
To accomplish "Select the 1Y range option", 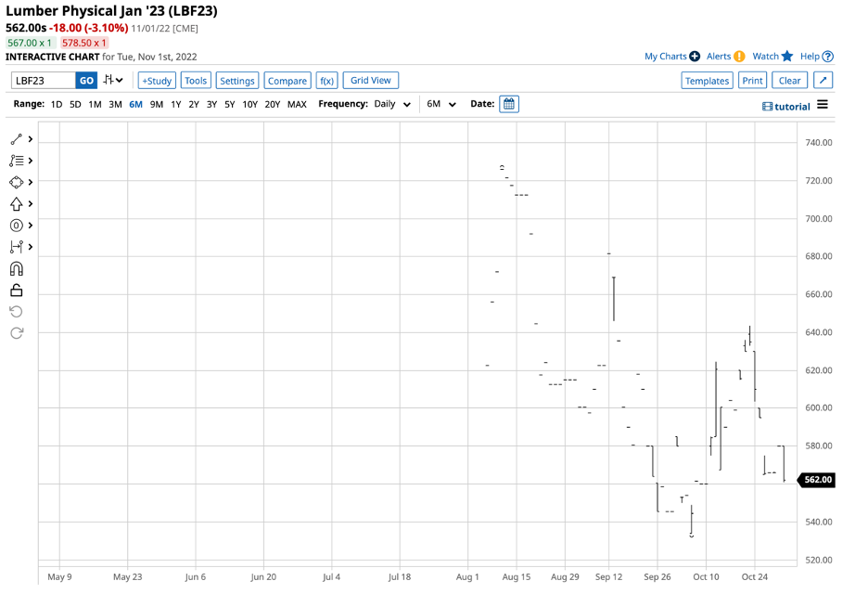I will click(175, 104).
